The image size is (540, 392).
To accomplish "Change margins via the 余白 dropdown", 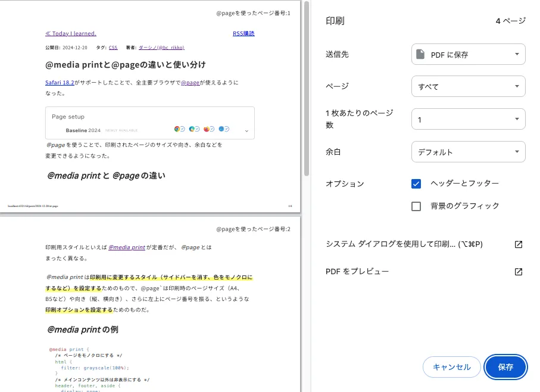I will point(468,152).
